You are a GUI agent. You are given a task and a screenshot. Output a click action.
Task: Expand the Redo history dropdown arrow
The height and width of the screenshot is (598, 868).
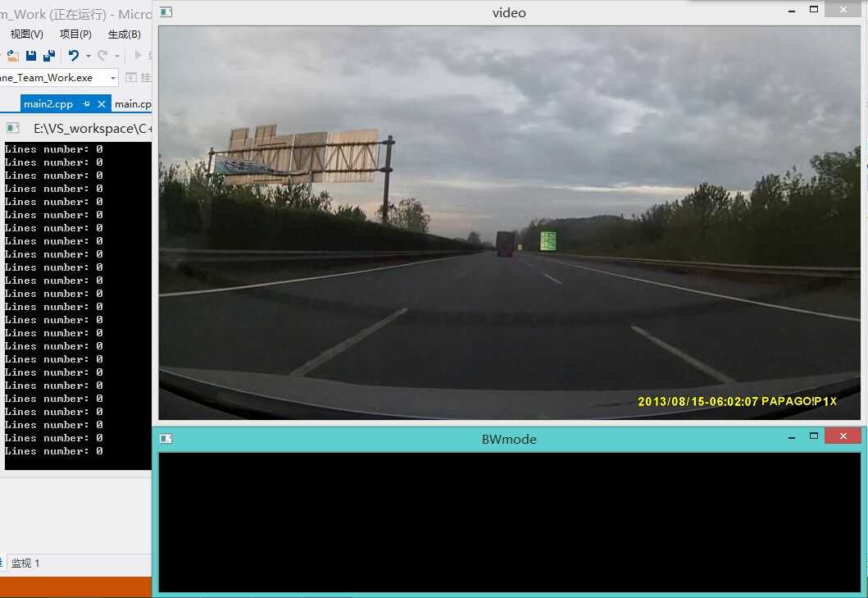(117, 56)
